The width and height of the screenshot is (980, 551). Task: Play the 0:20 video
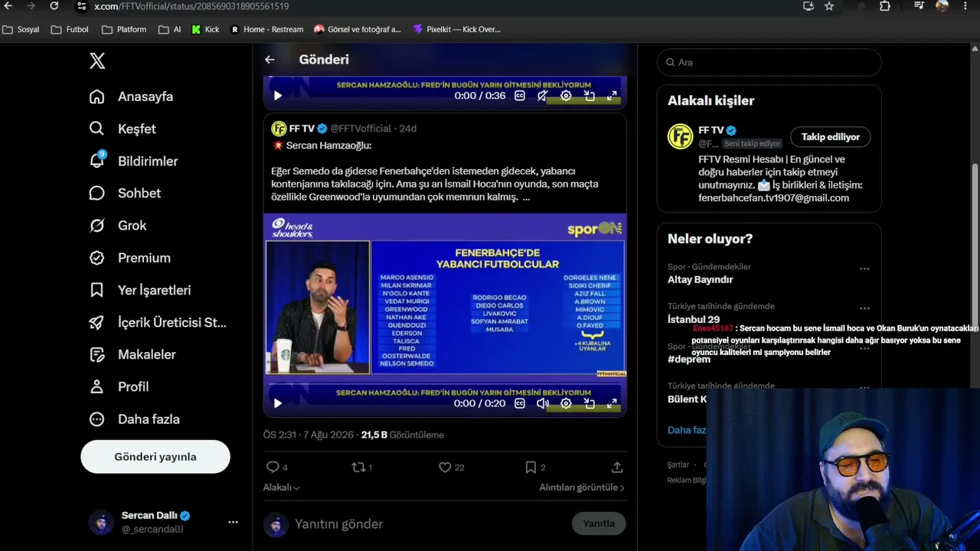coord(278,403)
